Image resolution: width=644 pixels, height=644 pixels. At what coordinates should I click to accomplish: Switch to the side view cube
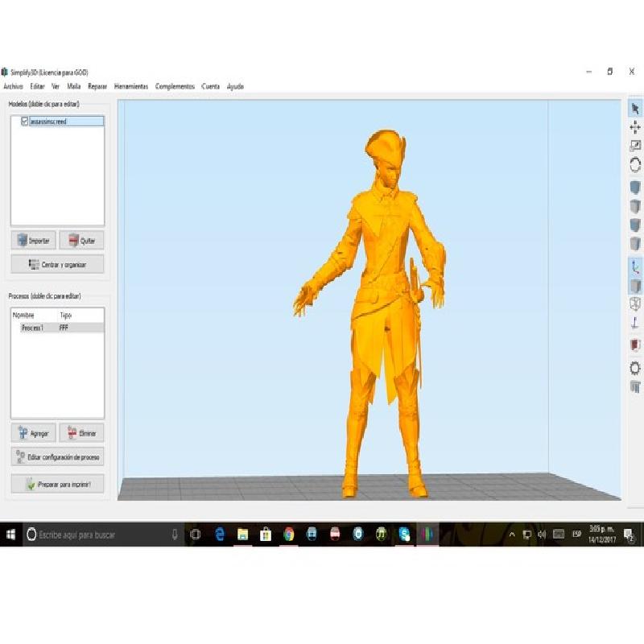635,243
